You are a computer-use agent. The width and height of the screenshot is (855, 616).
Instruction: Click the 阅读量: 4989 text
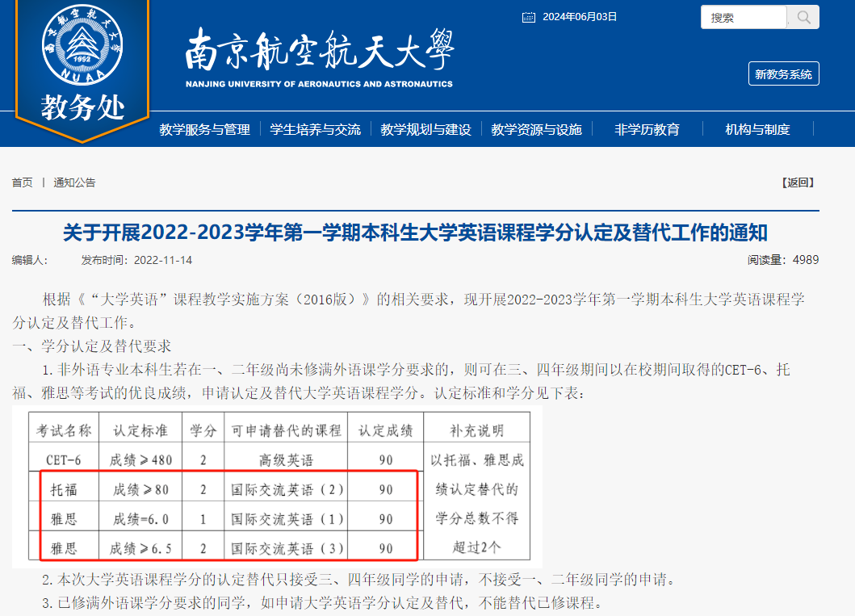pos(783,260)
